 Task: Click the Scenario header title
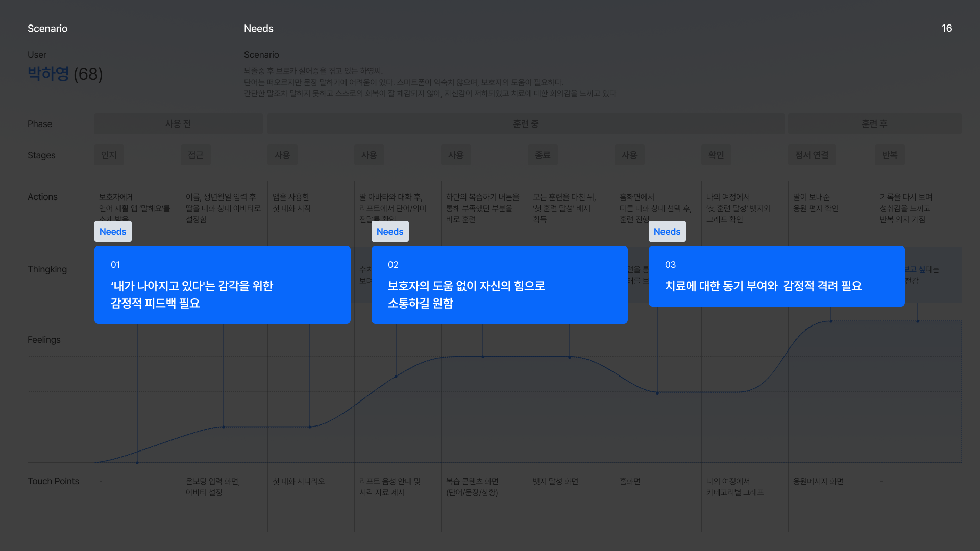point(47,29)
